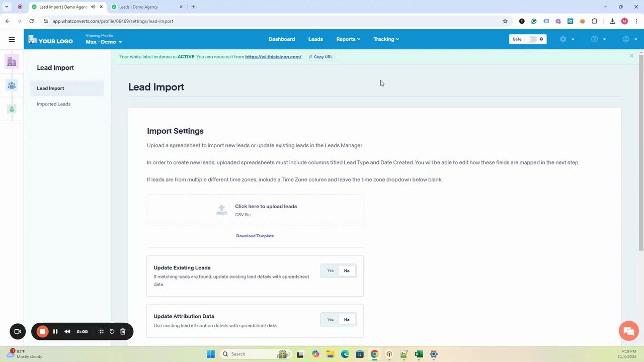
Task: Close the Leads | Demo Agency tab
Action: (182, 7)
